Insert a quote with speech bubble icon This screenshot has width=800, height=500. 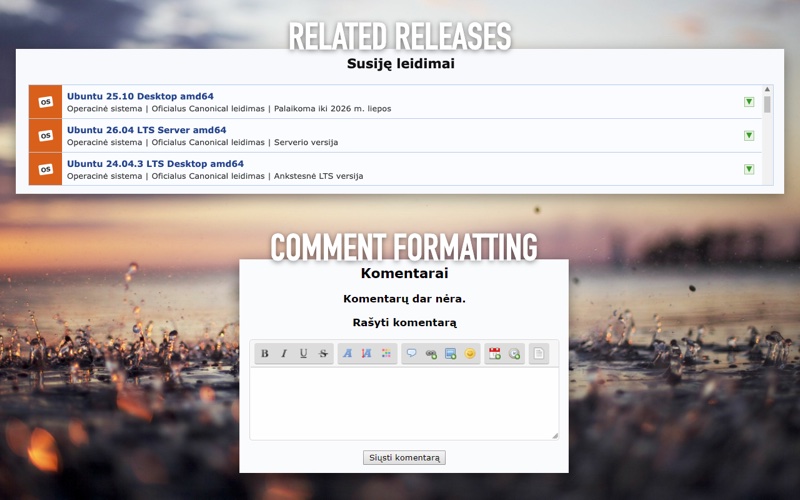tap(411, 353)
